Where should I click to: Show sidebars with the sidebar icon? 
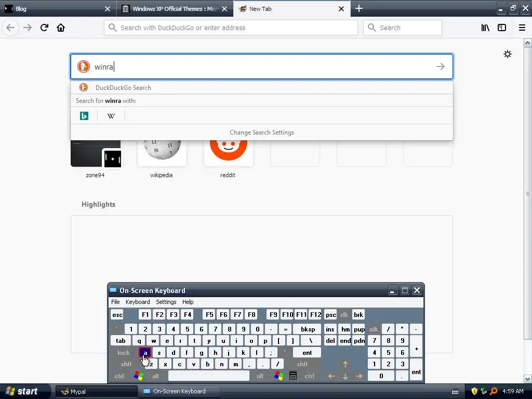(x=502, y=28)
